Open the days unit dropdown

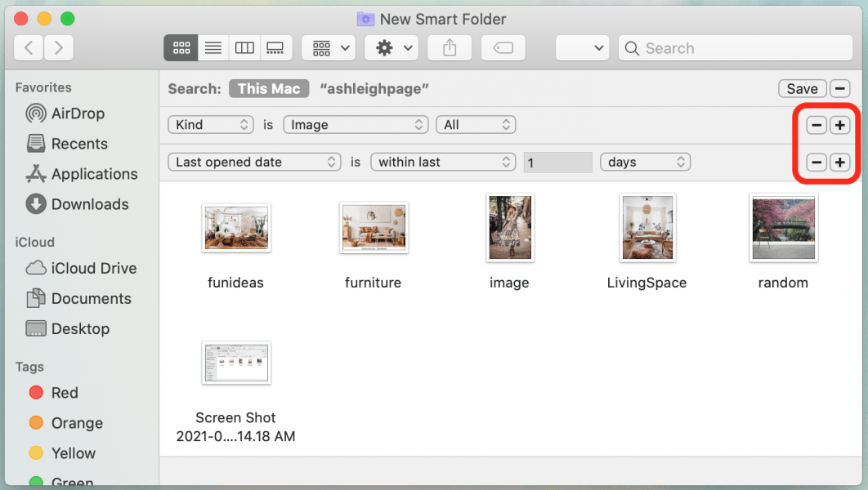point(645,162)
